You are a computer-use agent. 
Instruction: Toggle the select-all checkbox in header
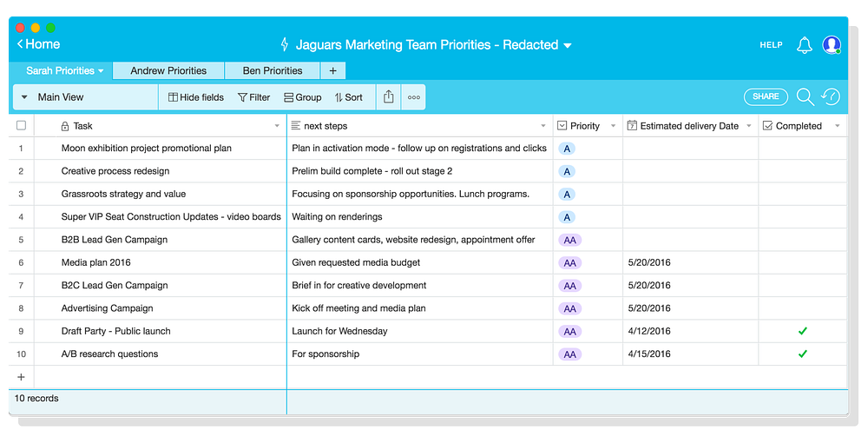(21, 125)
